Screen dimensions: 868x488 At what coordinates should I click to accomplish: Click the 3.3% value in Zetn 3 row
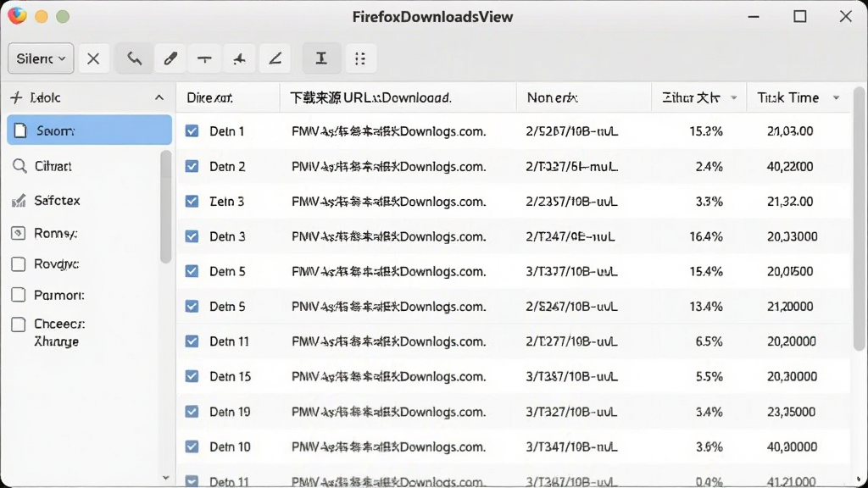click(709, 202)
